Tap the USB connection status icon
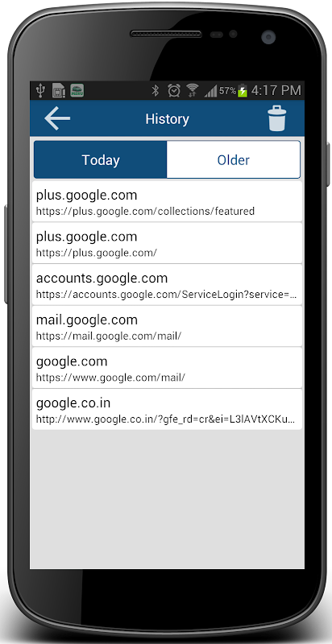Screen dimensions: 332x644 [x=40, y=90]
